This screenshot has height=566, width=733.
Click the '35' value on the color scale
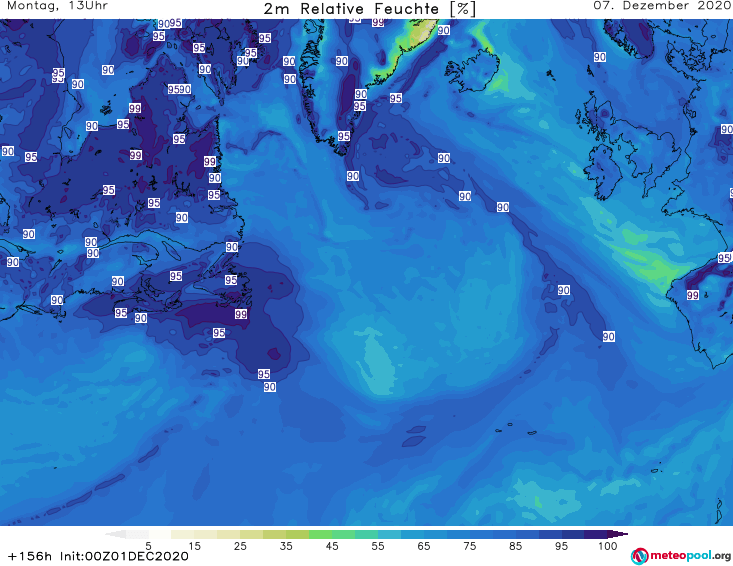tap(286, 545)
